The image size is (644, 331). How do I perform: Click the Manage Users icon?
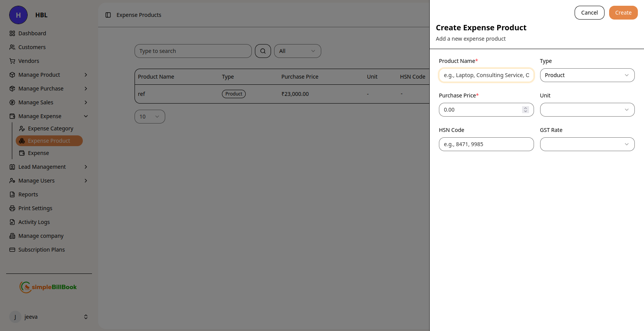12,181
